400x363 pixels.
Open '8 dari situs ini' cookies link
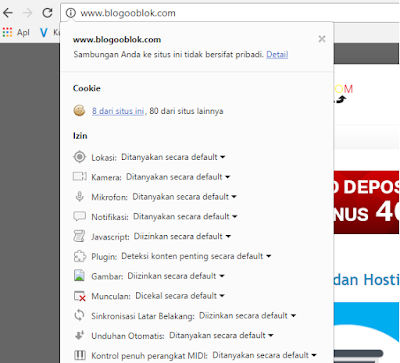click(x=118, y=111)
